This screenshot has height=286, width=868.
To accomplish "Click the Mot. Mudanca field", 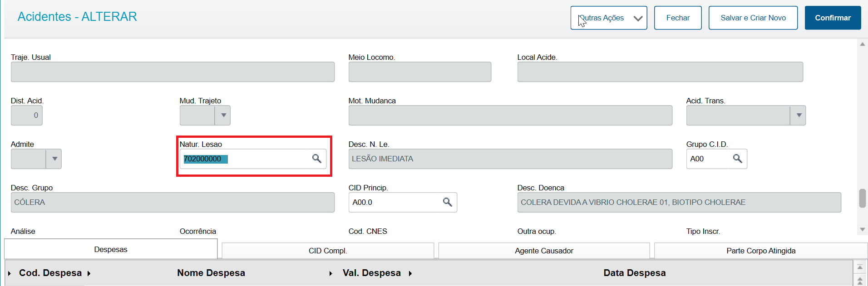I will [x=510, y=115].
